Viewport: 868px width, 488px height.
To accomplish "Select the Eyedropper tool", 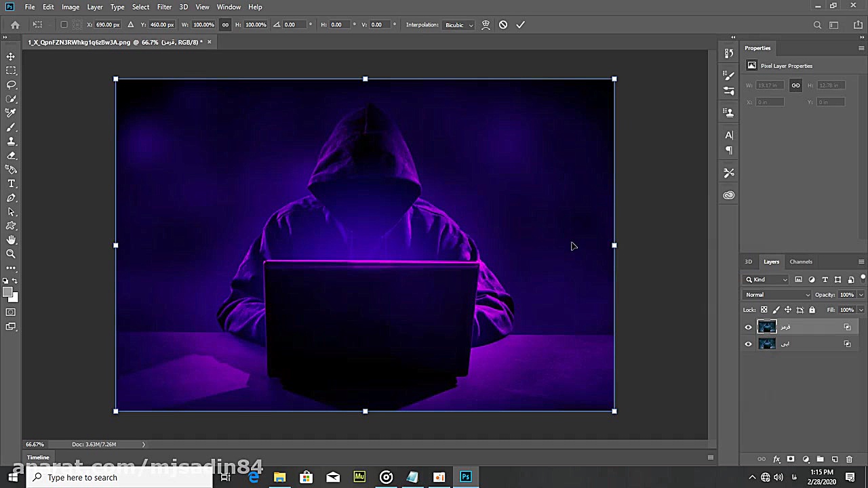I will (x=11, y=113).
